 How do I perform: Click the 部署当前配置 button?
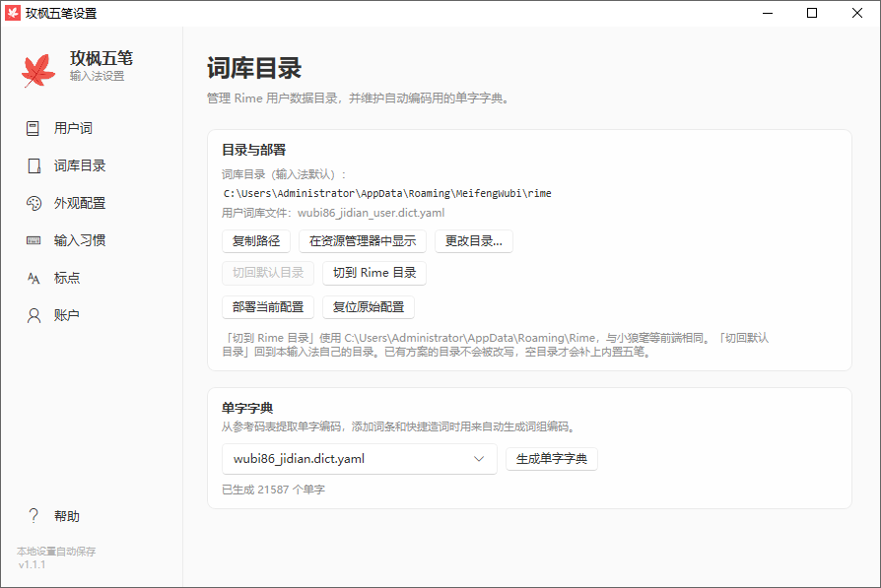[268, 307]
